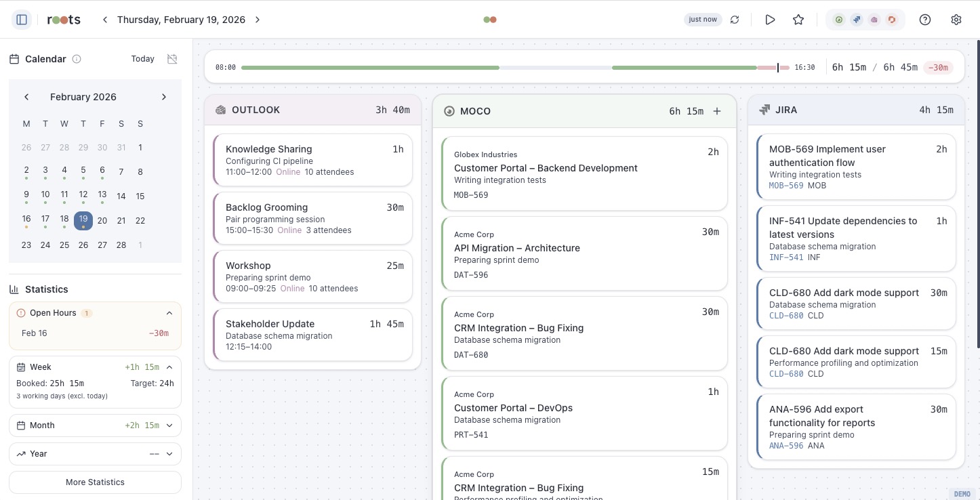This screenshot has width=980, height=500.
Task: Collapse the Week statistics section
Action: [169, 367]
